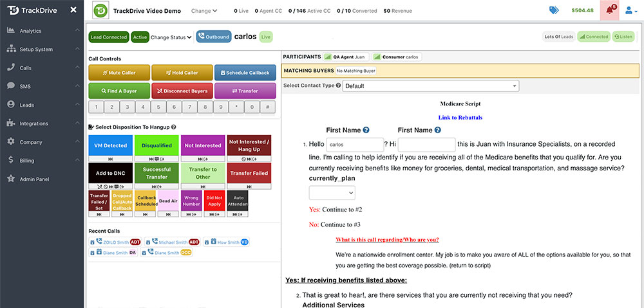Expand the Company section chevron

click(x=77, y=142)
